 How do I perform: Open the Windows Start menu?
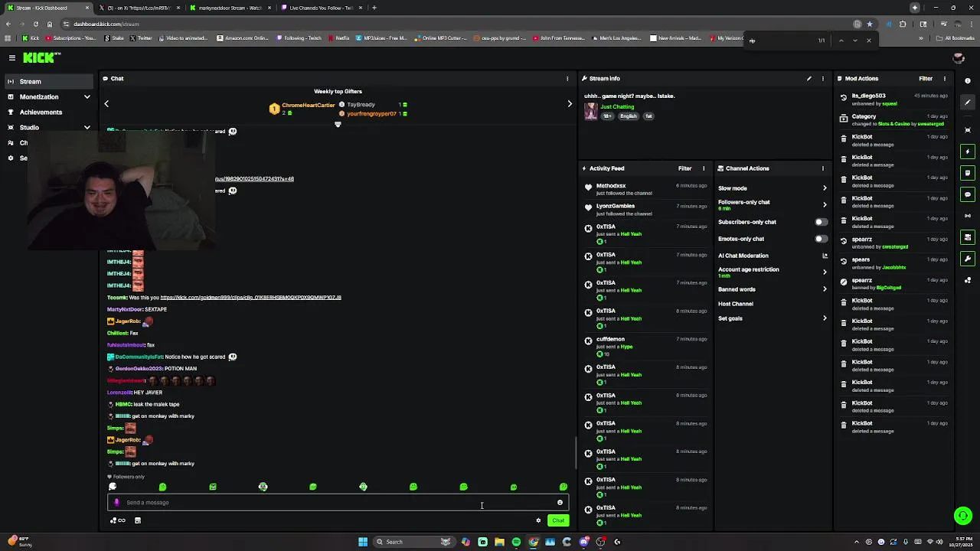click(363, 542)
